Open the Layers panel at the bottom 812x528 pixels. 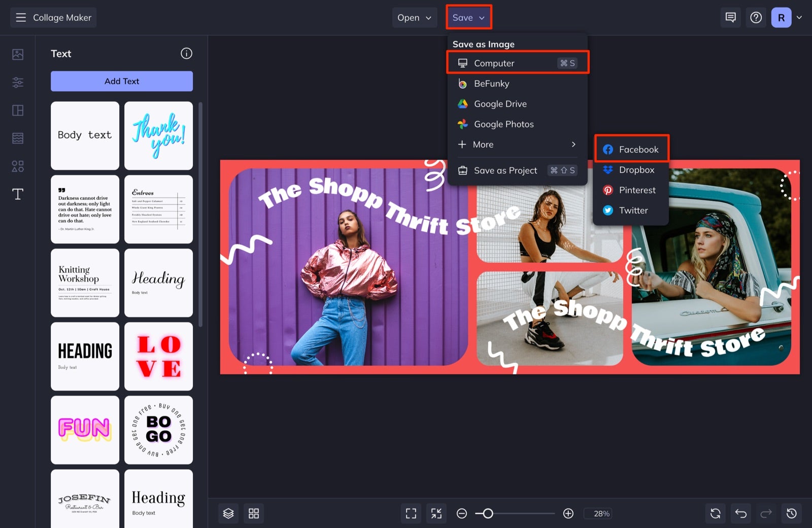(x=228, y=513)
